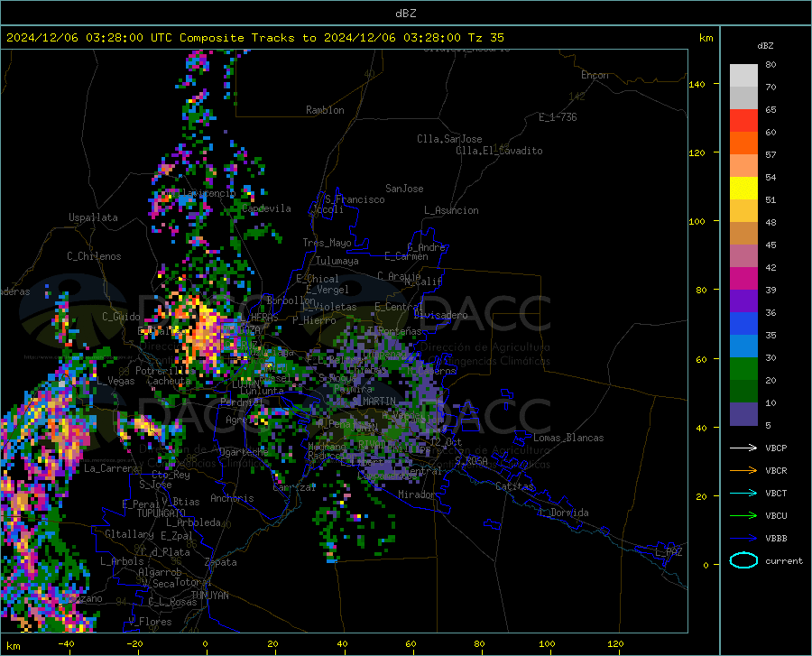Click the 5 dBZ purple-gray swatch
The width and height of the screenshot is (812, 656).
pyautogui.click(x=743, y=413)
